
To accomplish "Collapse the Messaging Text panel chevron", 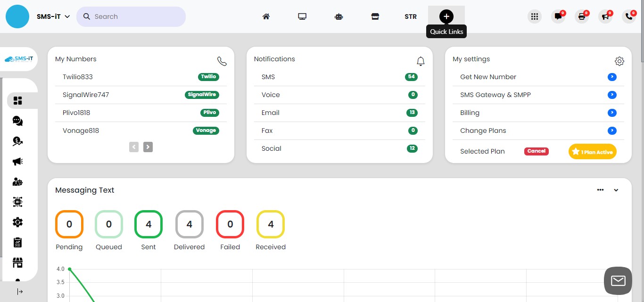I will coord(616,190).
